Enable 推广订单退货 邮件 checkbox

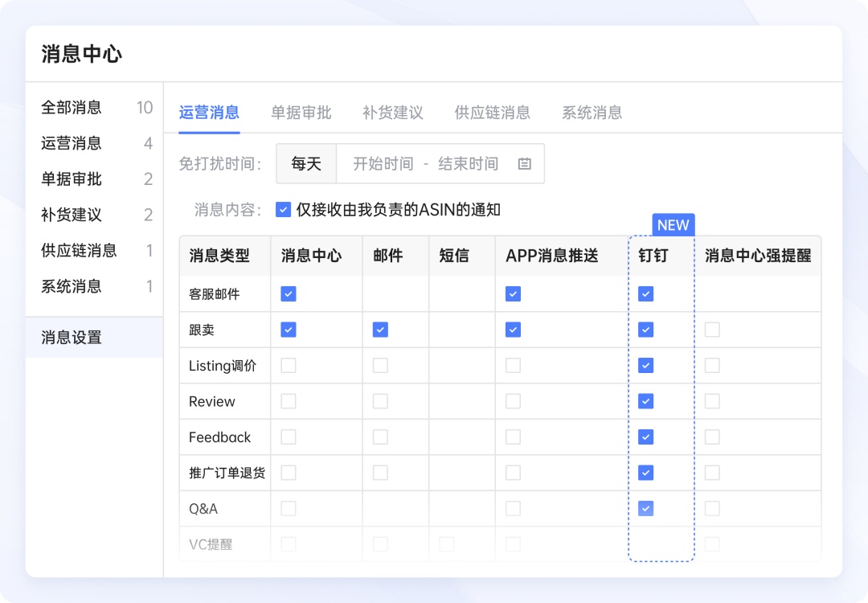tap(380, 473)
